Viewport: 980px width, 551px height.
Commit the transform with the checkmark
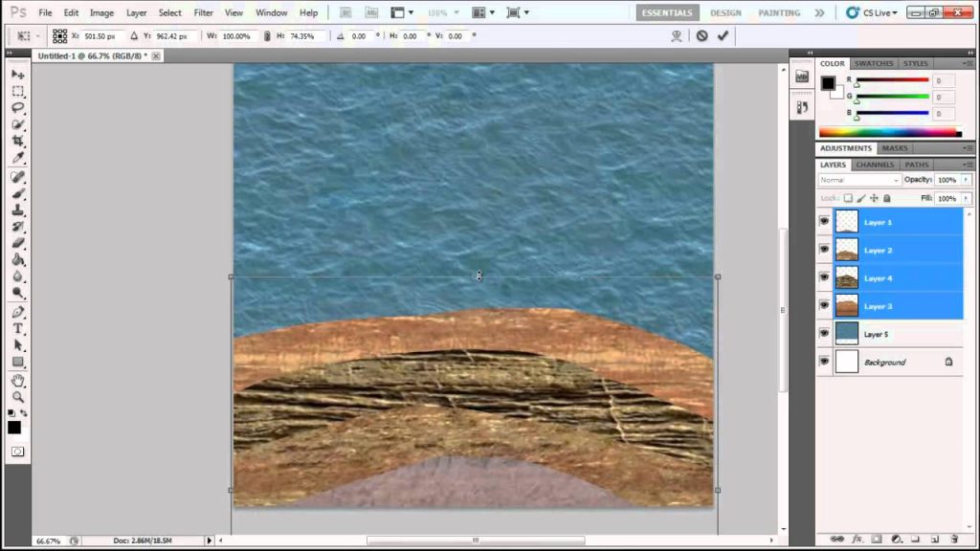point(724,35)
